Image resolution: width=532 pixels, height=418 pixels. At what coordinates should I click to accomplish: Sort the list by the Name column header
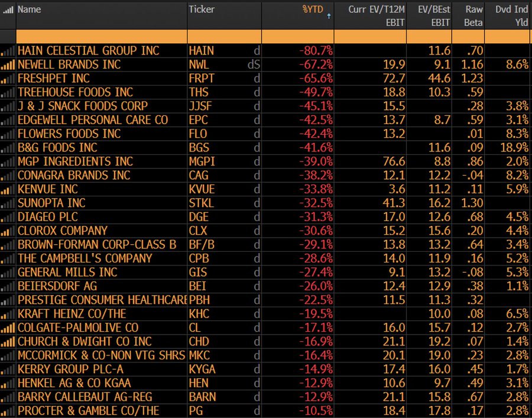pos(28,9)
